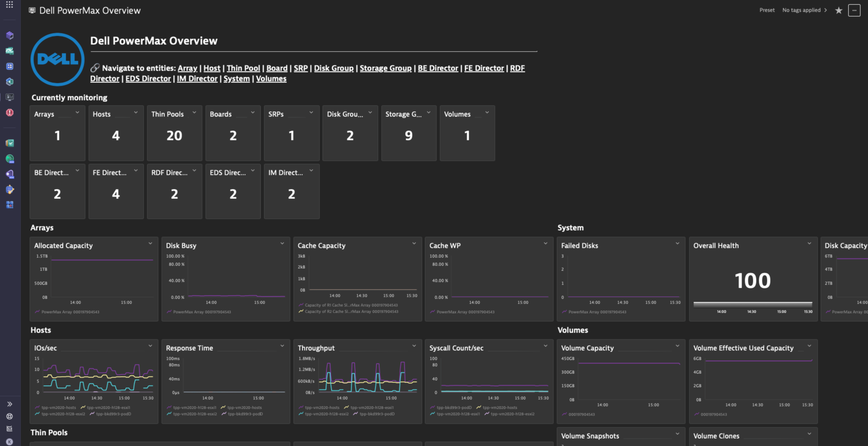This screenshot has height=446, width=868.
Task: Open the BE Director tile chevron menu
Action: click(78, 171)
